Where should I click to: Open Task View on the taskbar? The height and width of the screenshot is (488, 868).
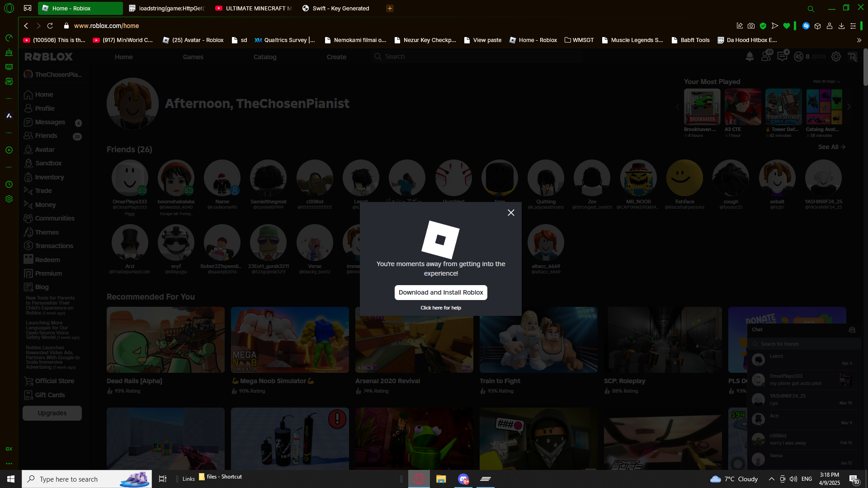pyautogui.click(x=163, y=479)
